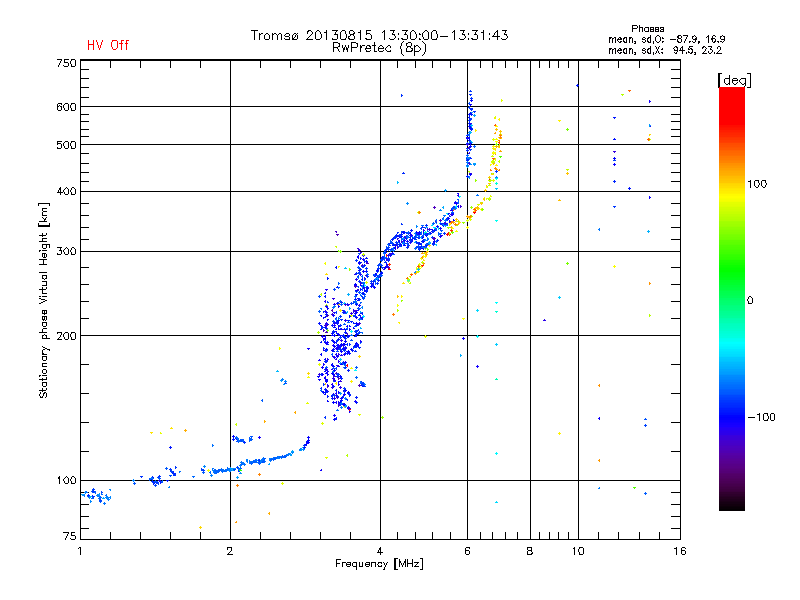Click the 'mean, sd,X: 94.5, 23.2' line

[x=665, y=50]
